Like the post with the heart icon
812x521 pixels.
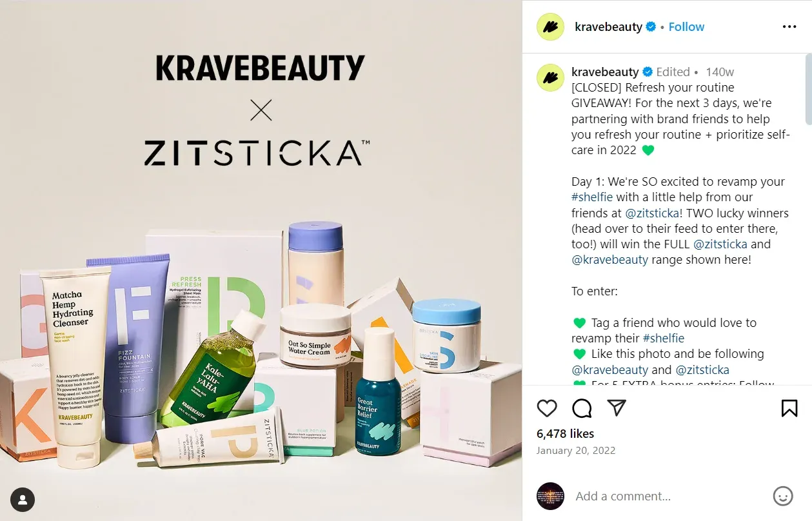click(547, 408)
